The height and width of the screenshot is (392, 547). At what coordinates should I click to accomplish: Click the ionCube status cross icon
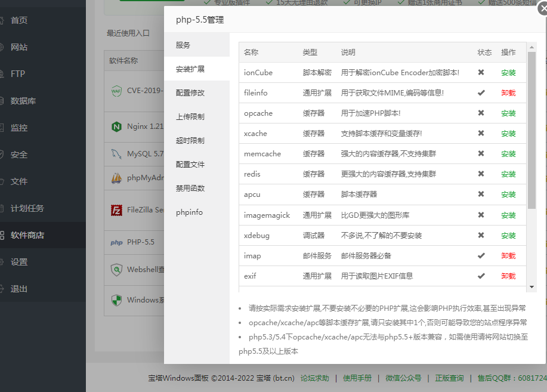(481, 72)
